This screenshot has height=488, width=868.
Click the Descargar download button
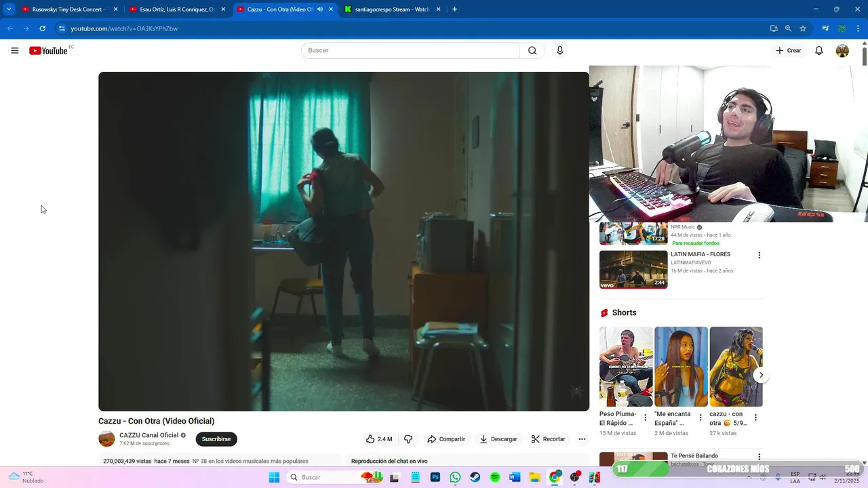[x=498, y=439]
